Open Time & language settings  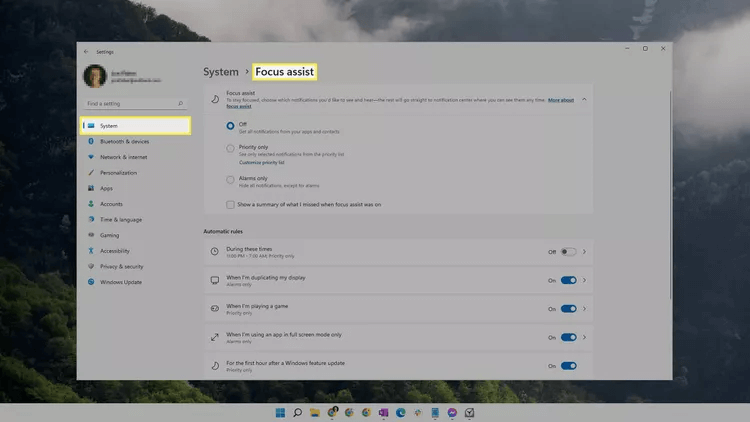click(121, 220)
